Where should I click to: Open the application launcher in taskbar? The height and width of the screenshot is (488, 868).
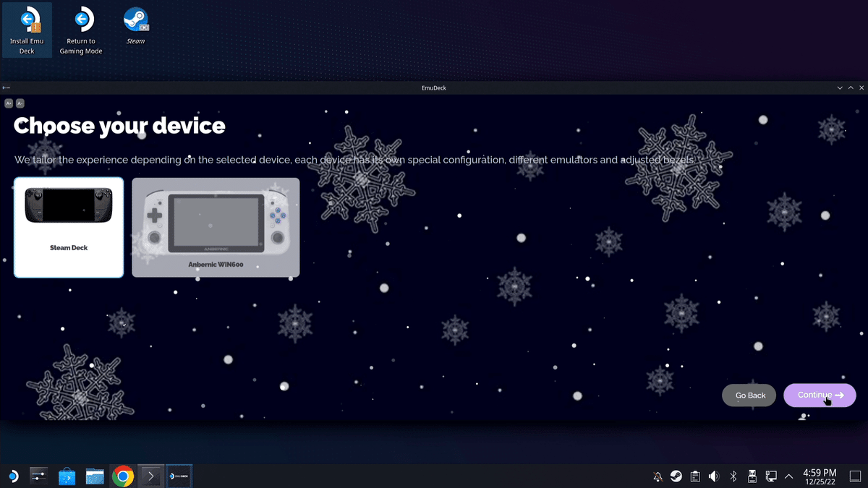tap(13, 476)
